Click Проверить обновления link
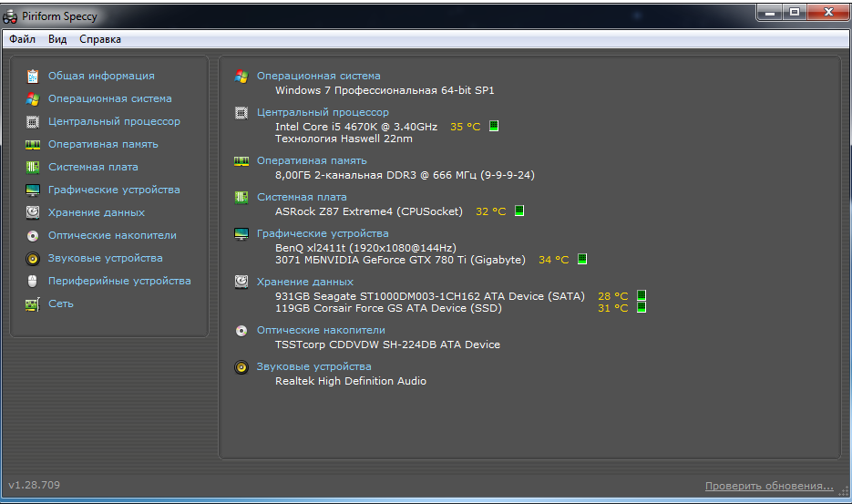Screen dimensions: 852x504 pos(769,486)
